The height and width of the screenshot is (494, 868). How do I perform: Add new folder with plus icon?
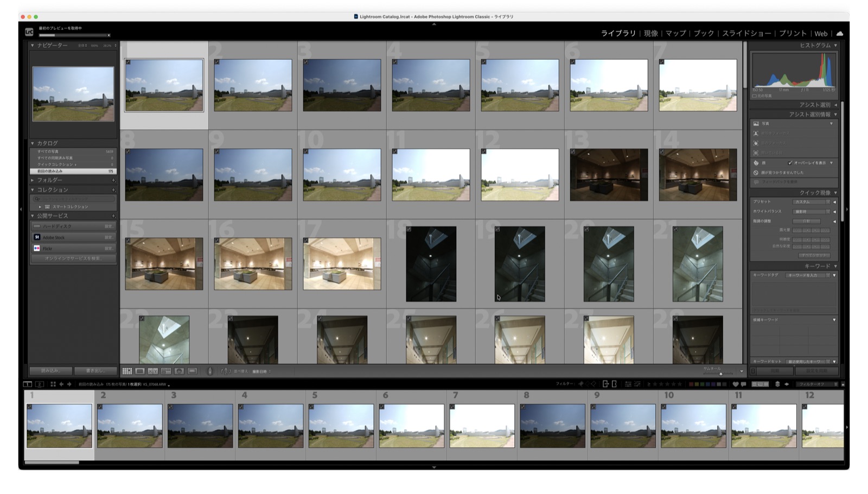113,180
